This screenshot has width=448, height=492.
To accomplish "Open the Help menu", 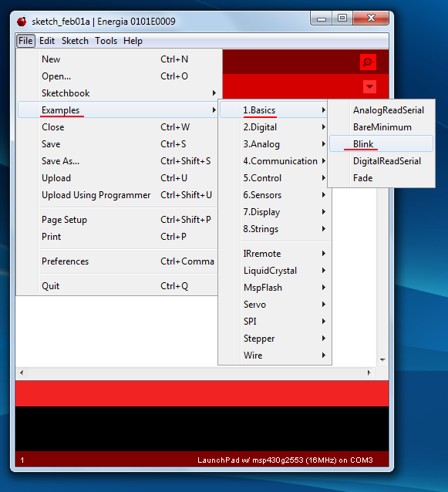I will 133,41.
